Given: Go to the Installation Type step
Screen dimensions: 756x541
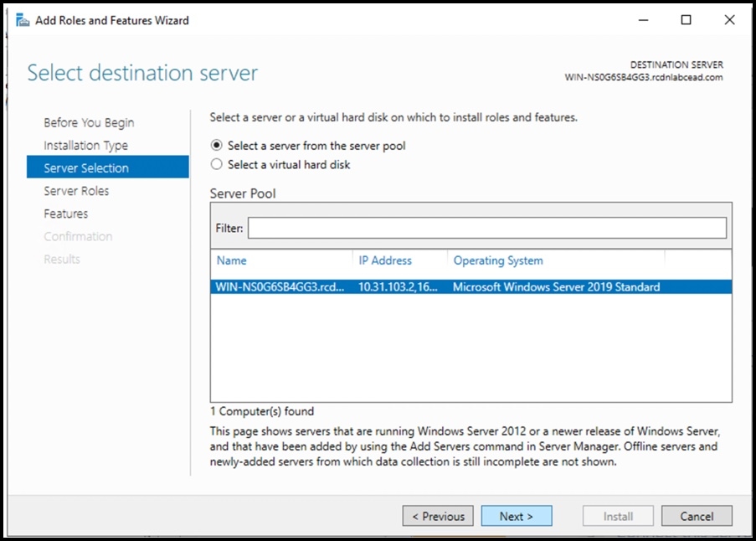Looking at the screenshot, I should pyautogui.click(x=85, y=146).
